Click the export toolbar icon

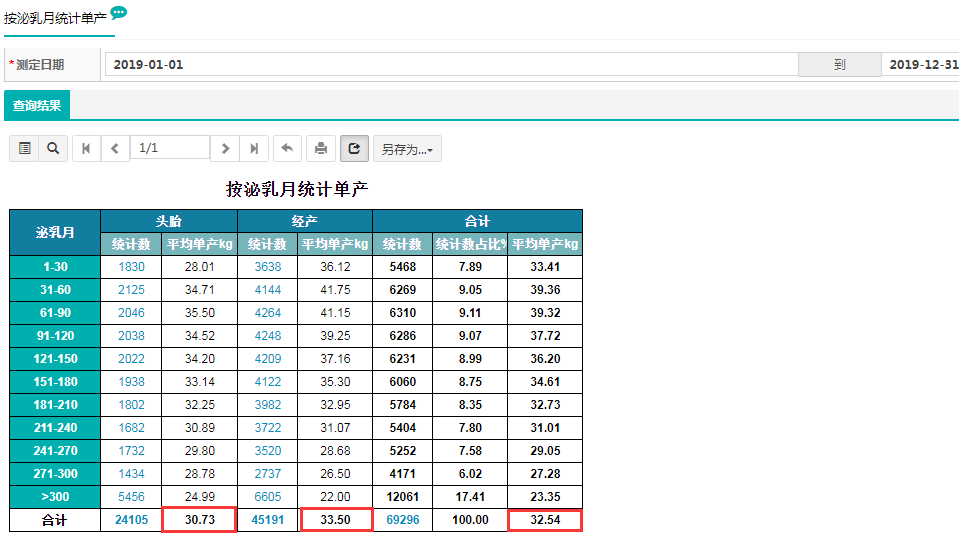pos(354,149)
